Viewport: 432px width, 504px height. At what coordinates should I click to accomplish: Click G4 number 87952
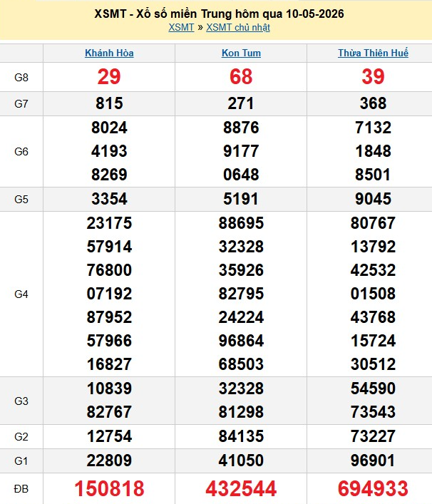click(x=109, y=317)
